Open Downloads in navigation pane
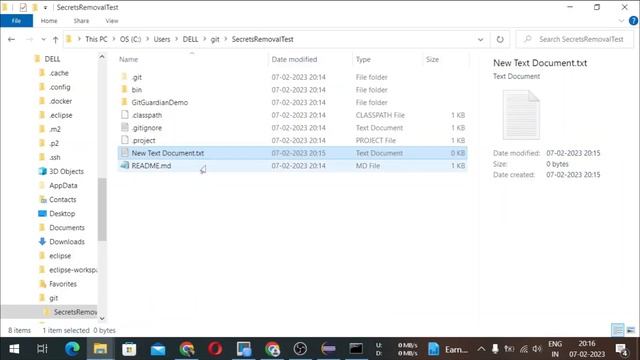This screenshot has width=640, height=360. tap(67, 242)
